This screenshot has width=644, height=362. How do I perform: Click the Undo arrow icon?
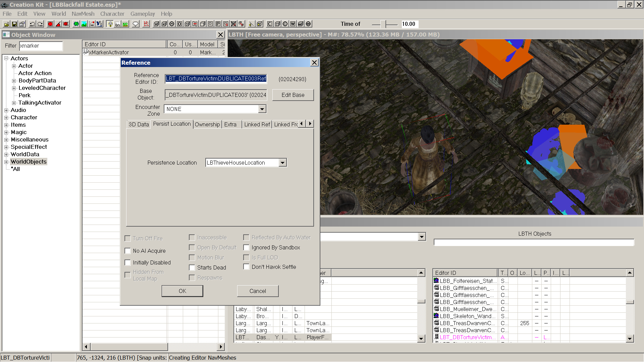[33, 24]
